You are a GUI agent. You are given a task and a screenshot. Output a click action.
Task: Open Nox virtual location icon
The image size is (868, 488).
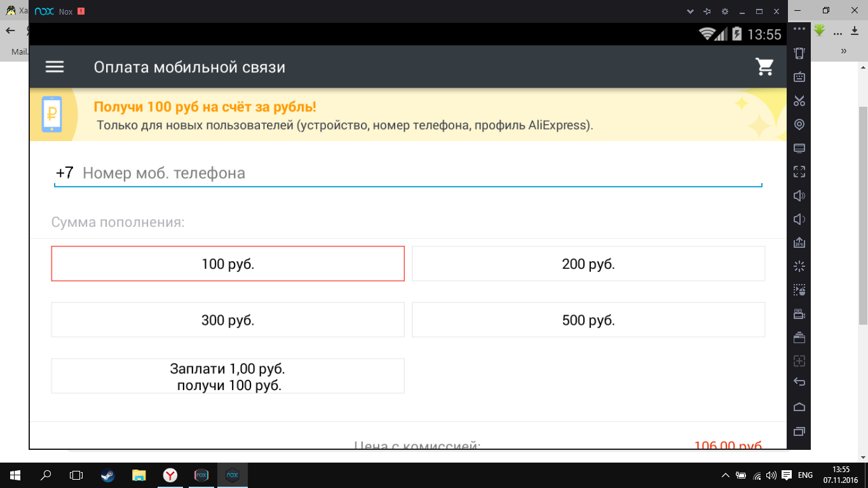click(799, 125)
